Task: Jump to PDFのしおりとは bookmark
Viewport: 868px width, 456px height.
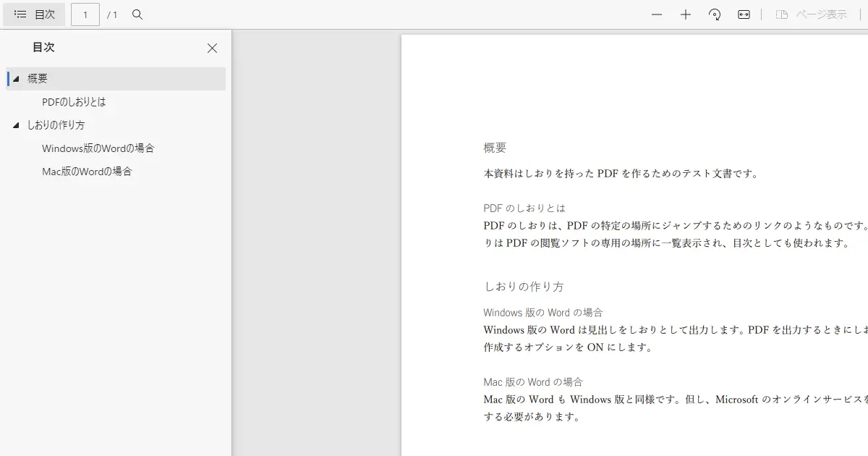Action: tap(74, 102)
